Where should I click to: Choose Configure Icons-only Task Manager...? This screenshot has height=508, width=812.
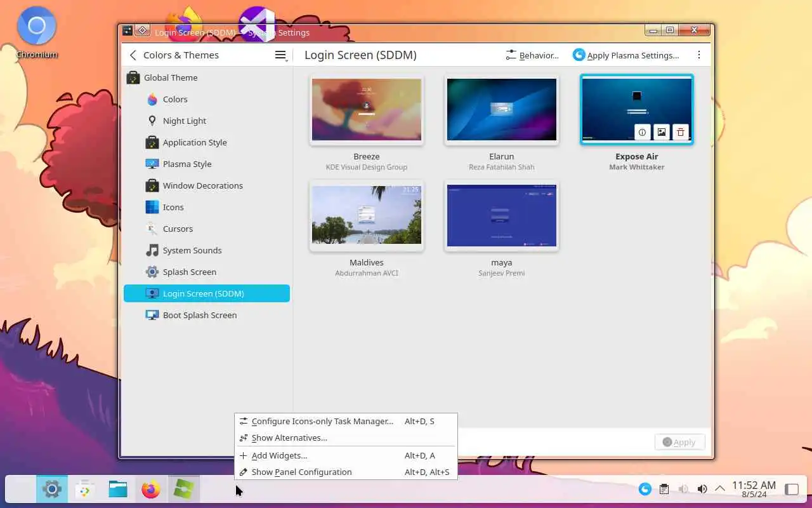click(346, 421)
